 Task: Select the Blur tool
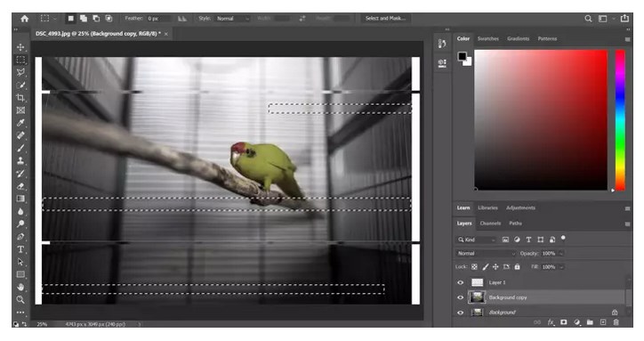20,211
